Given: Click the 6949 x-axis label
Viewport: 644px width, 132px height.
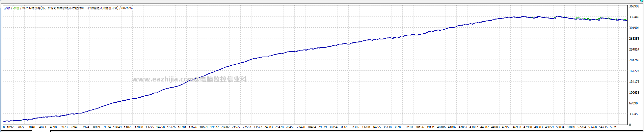Looking at the screenshot, I should pos(75,127).
